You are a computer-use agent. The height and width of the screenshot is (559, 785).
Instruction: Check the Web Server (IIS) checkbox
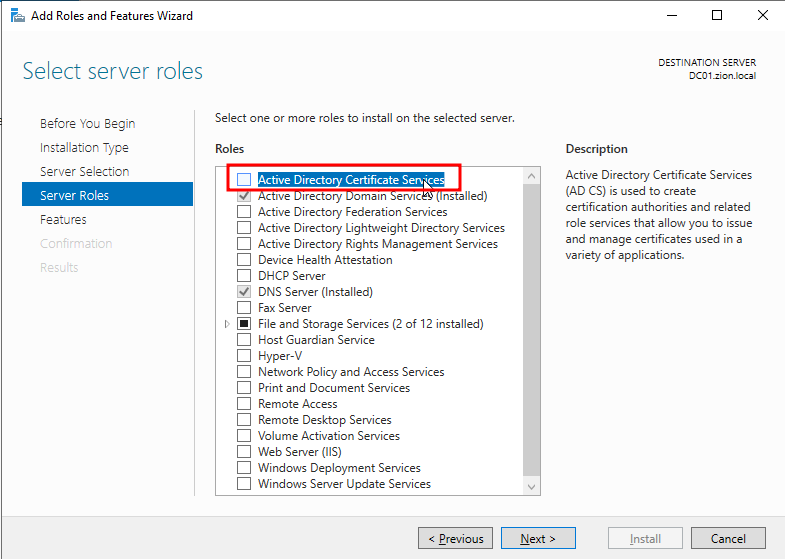coord(244,452)
